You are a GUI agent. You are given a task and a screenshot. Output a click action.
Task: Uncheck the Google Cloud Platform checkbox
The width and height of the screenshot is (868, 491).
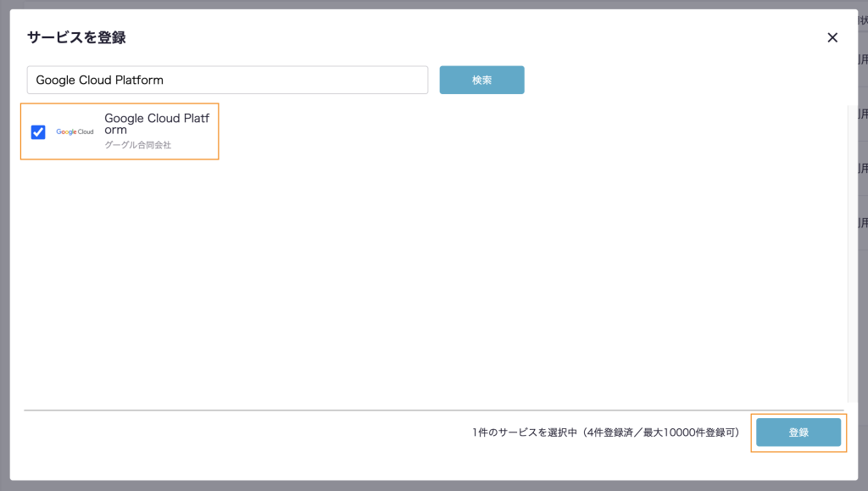[38, 132]
